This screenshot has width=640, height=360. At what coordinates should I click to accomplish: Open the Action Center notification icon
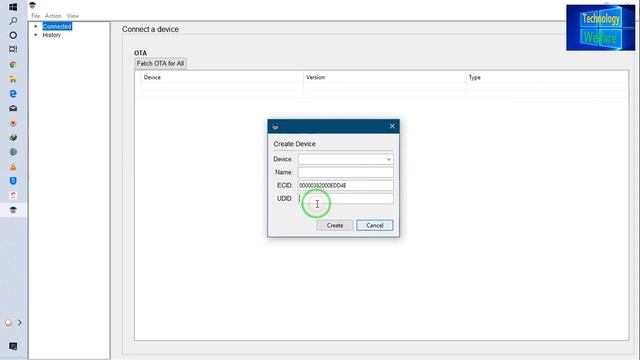13,346
